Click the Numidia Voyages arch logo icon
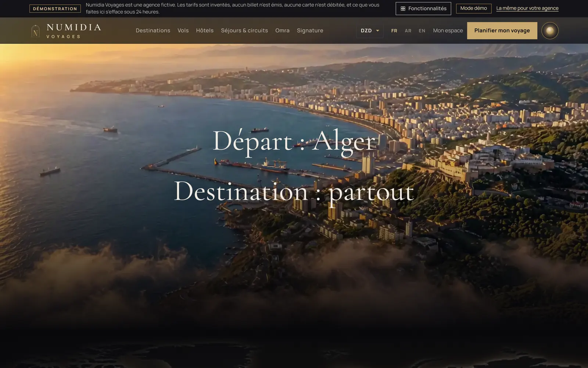The height and width of the screenshot is (368, 588). tap(35, 31)
